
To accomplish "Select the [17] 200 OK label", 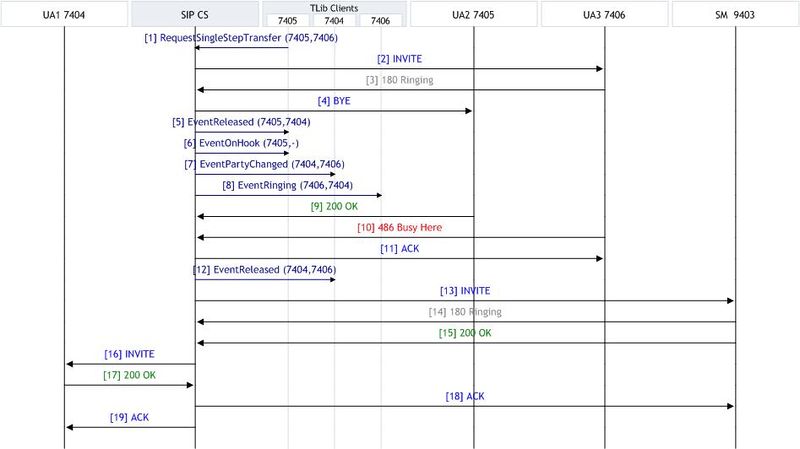I will [x=129, y=375].
